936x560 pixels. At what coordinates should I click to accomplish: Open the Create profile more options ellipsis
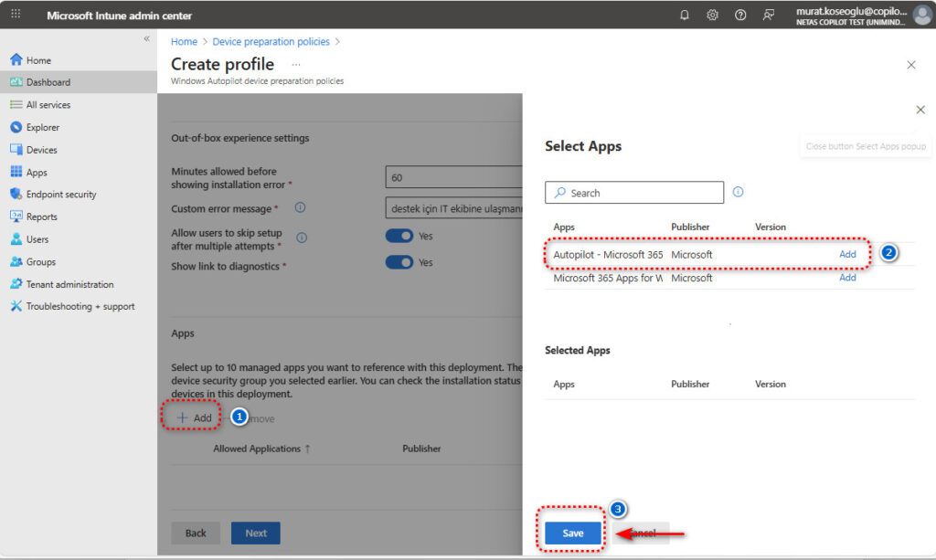[x=295, y=65]
